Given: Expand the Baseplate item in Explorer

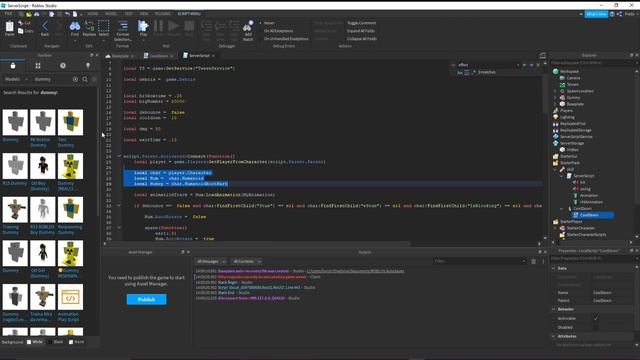Looking at the screenshot, I should click(x=555, y=104).
